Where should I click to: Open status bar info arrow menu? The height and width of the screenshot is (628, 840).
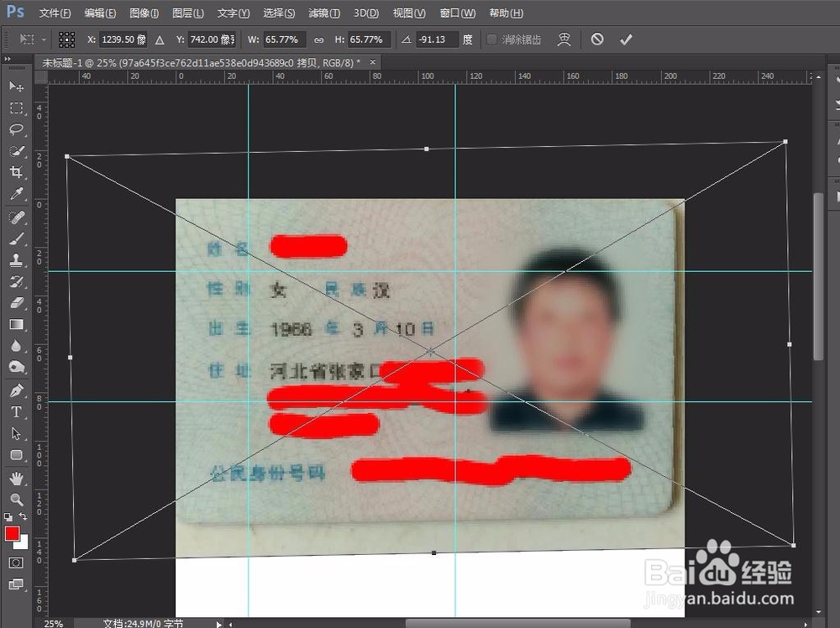click(218, 624)
